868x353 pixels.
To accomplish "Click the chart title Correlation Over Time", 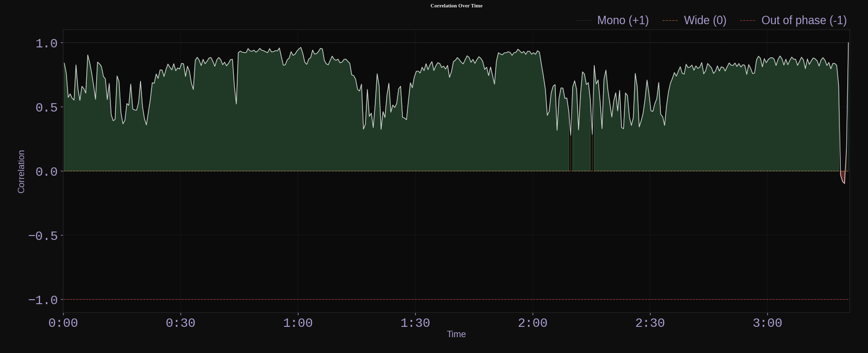I will click(x=456, y=6).
